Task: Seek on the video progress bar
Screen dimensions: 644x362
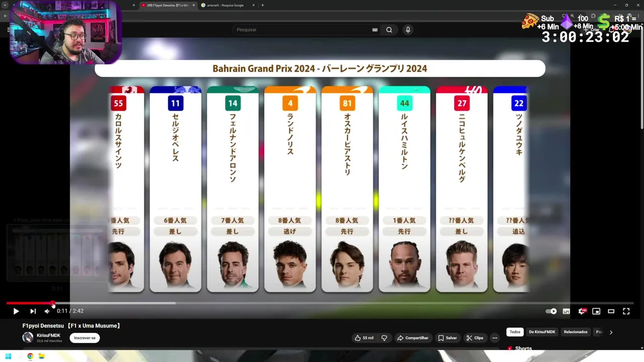Action: 319,303
